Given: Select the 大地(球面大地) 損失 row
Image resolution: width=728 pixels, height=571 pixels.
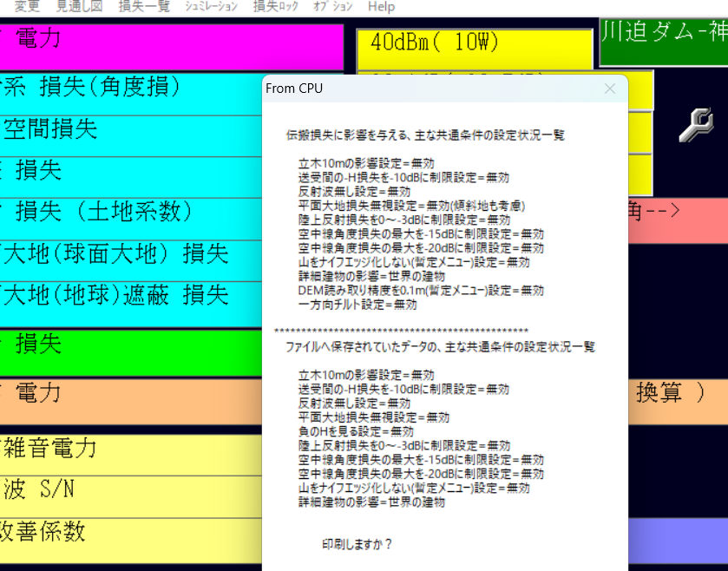Looking at the screenshot, I should [x=131, y=261].
